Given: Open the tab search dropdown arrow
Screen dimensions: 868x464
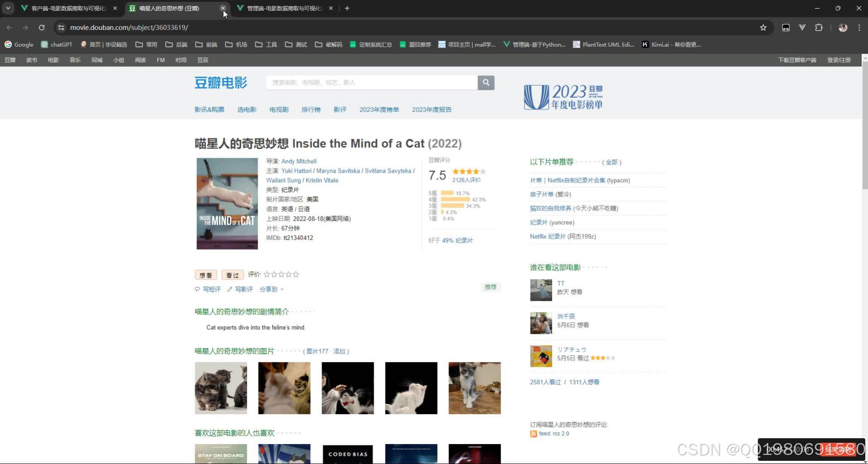Looking at the screenshot, I should point(8,8).
